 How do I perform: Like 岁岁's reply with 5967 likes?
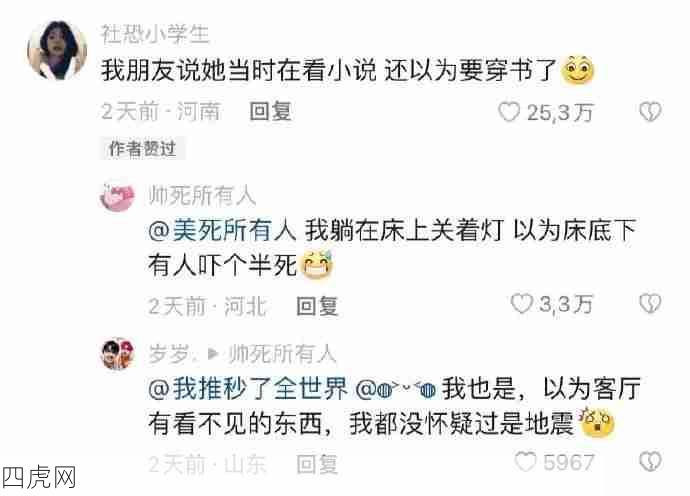click(x=525, y=461)
